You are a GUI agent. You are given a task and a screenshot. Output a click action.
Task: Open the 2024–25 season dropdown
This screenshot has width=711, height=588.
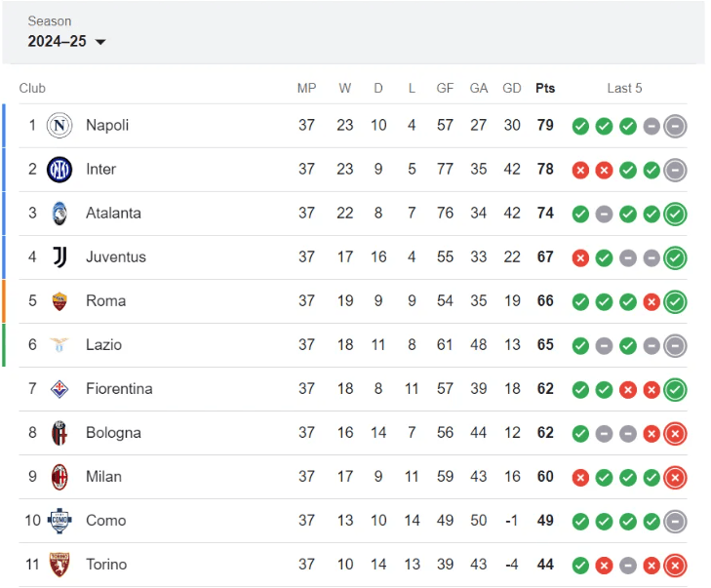point(67,41)
